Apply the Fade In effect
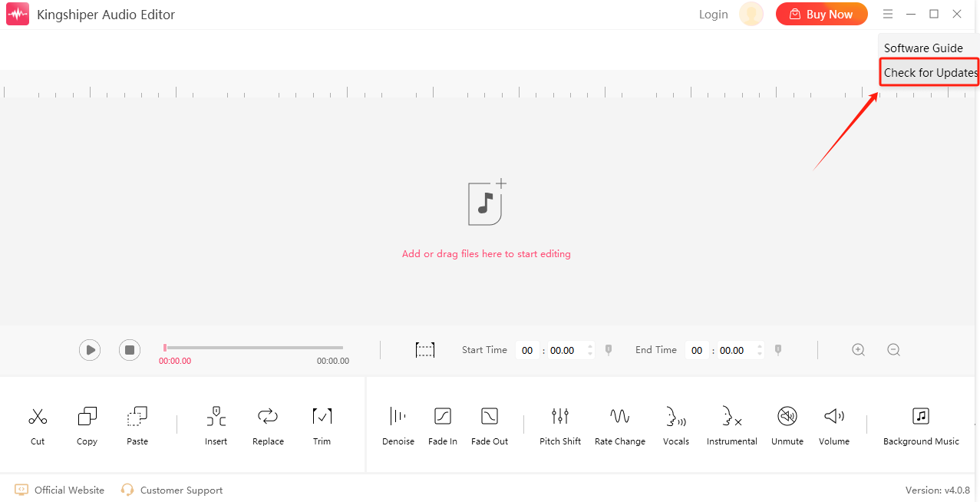This screenshot has height=502, width=980. (x=443, y=426)
